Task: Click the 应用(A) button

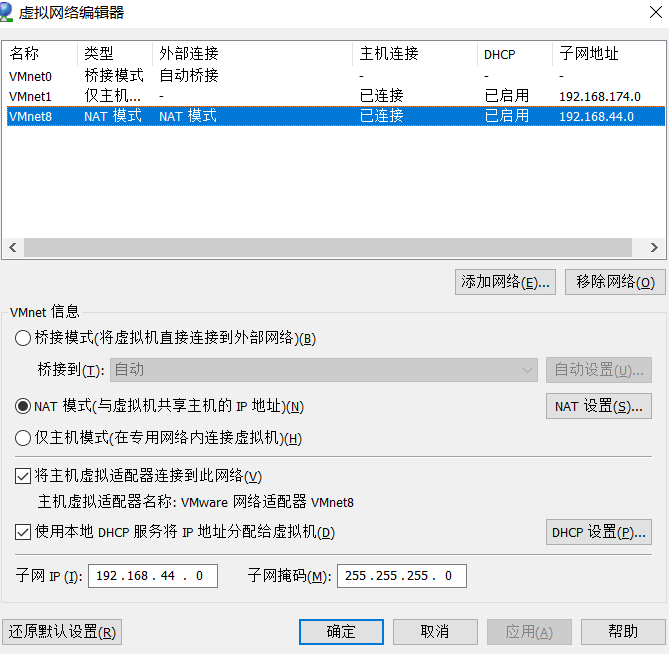Action: click(529, 632)
